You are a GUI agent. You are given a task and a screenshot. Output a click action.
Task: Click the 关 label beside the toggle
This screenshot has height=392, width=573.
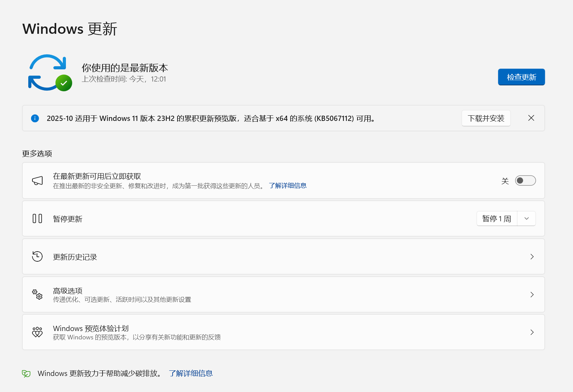coord(505,181)
